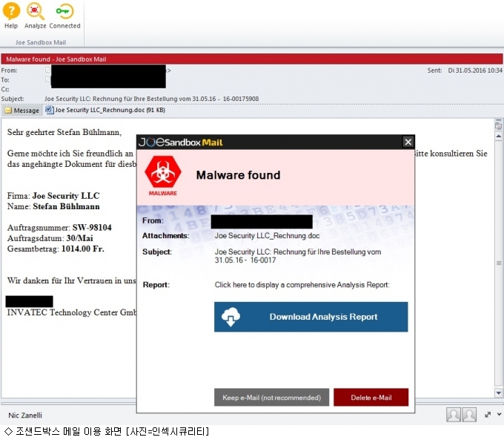
Task: Click the scrollbar up arrow in message pane
Action: (499, 137)
